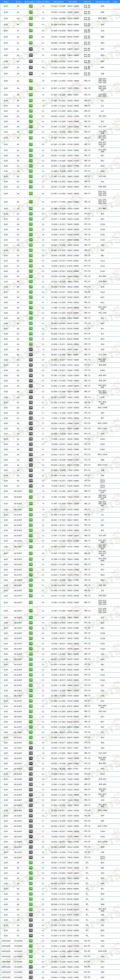The height and width of the screenshot is (980, 120).
Task: Click the engine code cell EDZ
Action: coord(103,941)
